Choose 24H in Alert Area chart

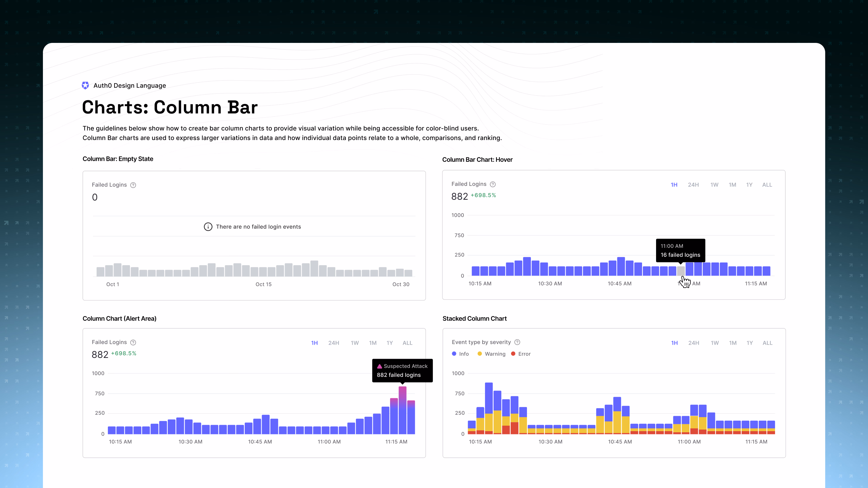334,343
